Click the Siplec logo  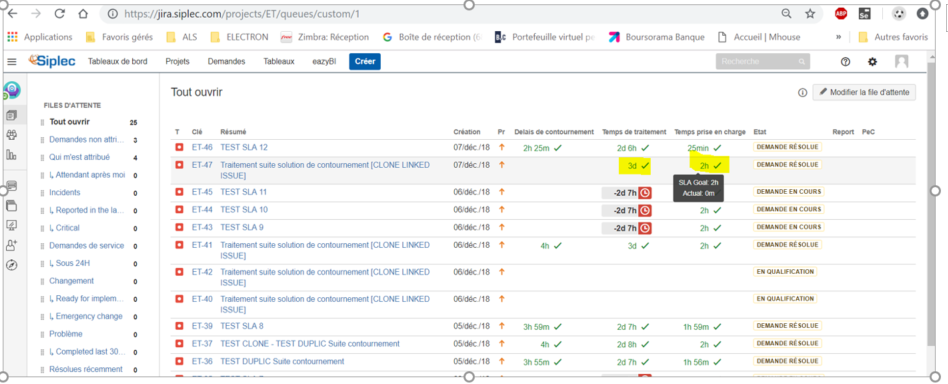click(x=52, y=61)
